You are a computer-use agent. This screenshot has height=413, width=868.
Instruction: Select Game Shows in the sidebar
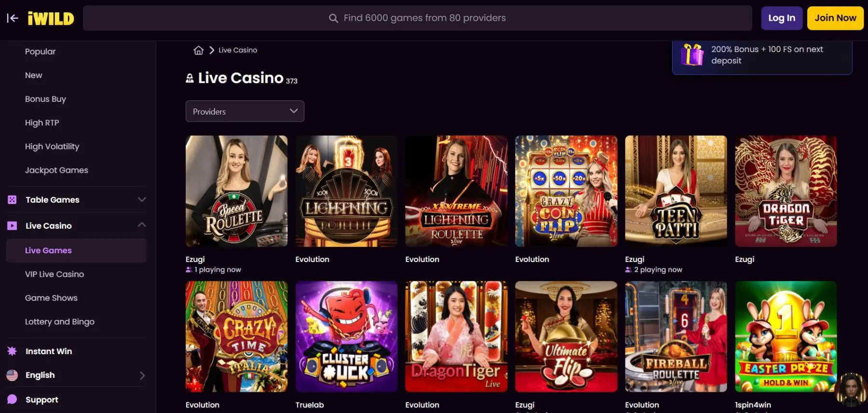(x=51, y=298)
